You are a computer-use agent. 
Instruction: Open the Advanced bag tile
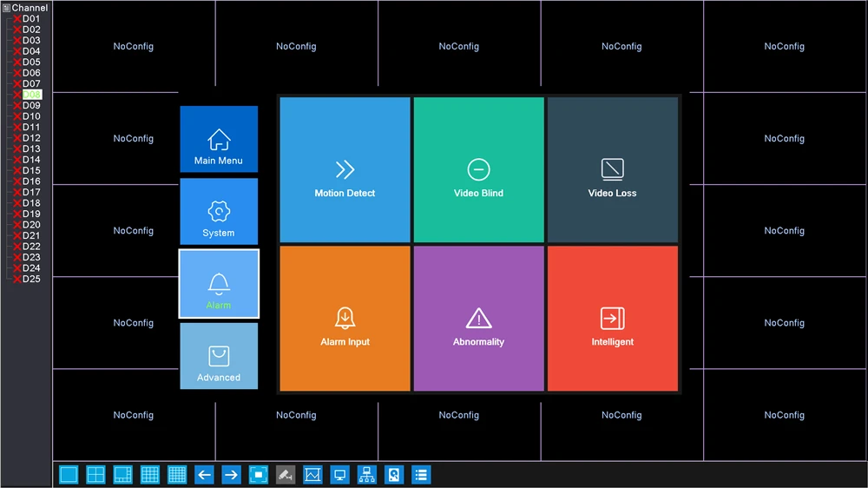(219, 356)
